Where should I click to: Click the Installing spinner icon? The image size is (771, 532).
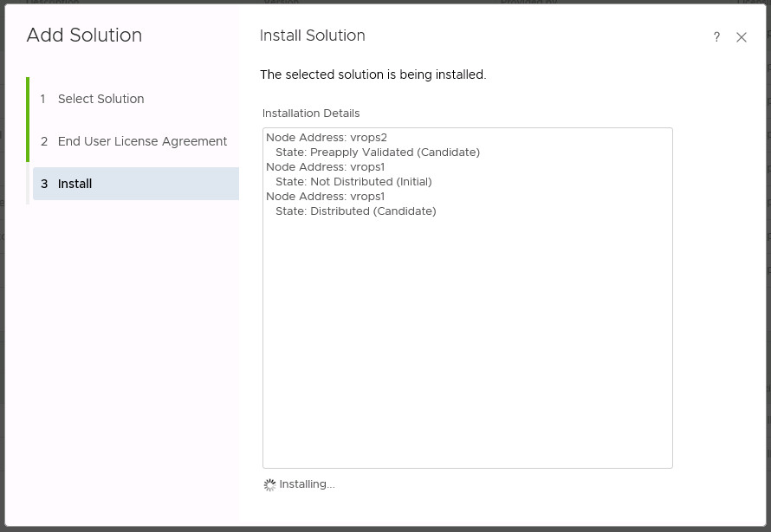tap(269, 485)
